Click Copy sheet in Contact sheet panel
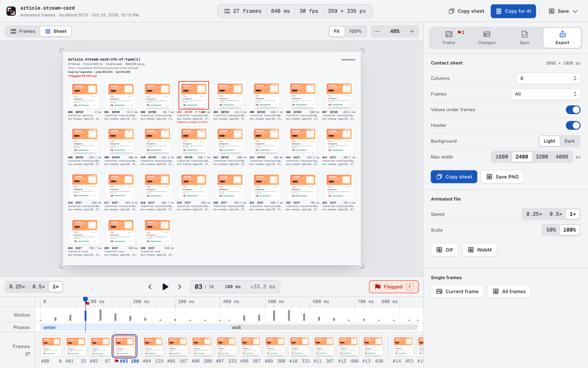This screenshot has height=368, width=588. coord(454,177)
